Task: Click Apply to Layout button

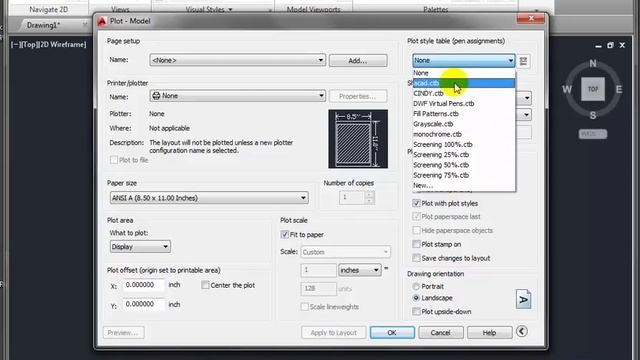Action: (333, 332)
